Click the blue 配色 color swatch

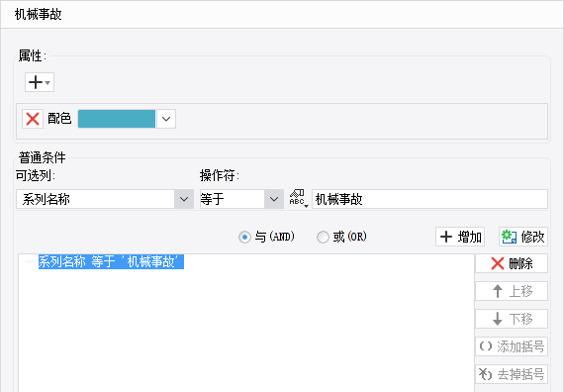pyautogui.click(x=117, y=119)
